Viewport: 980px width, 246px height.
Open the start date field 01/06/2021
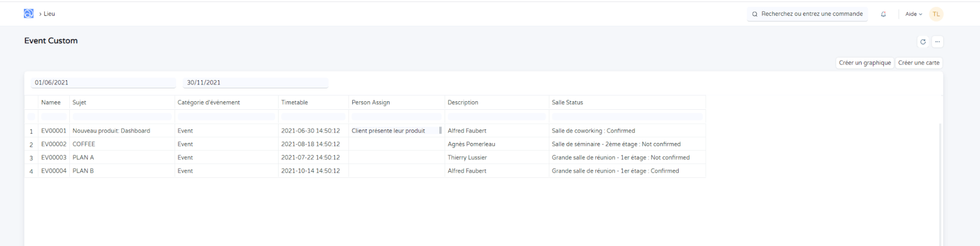[x=103, y=83]
